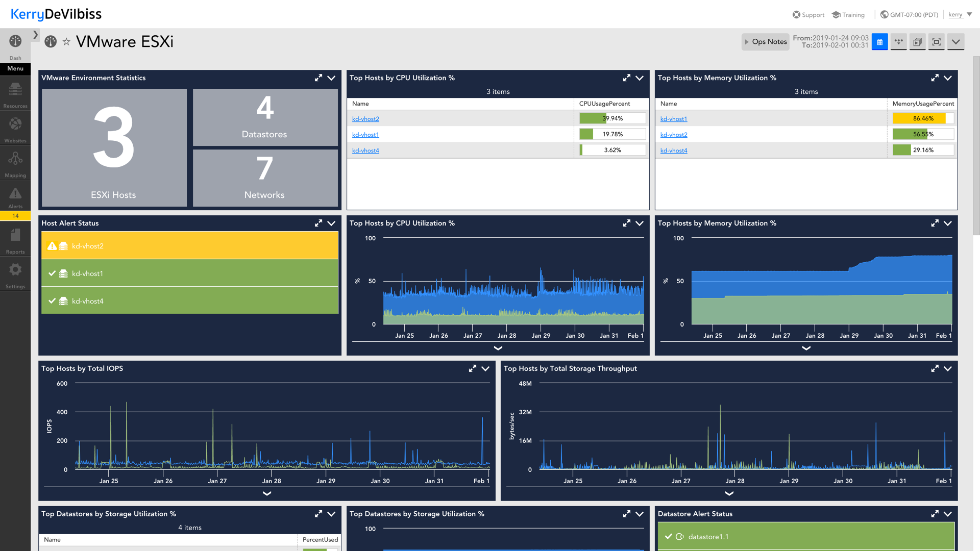Screen dimensions: 980x551
Task: Open kd-vhost2 link in CPU table
Action: 365,119
